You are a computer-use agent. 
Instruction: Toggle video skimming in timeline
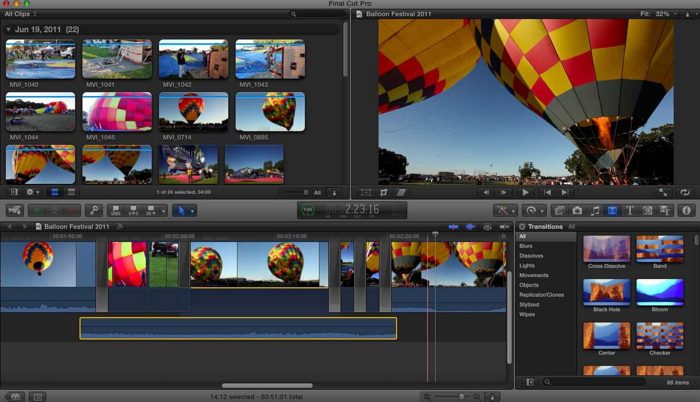click(x=453, y=227)
